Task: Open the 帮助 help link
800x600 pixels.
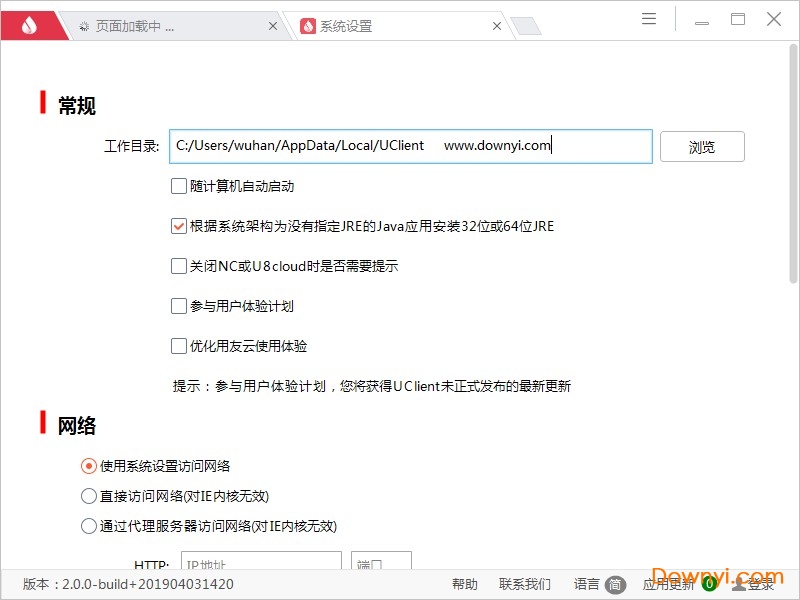Action: coord(466,584)
